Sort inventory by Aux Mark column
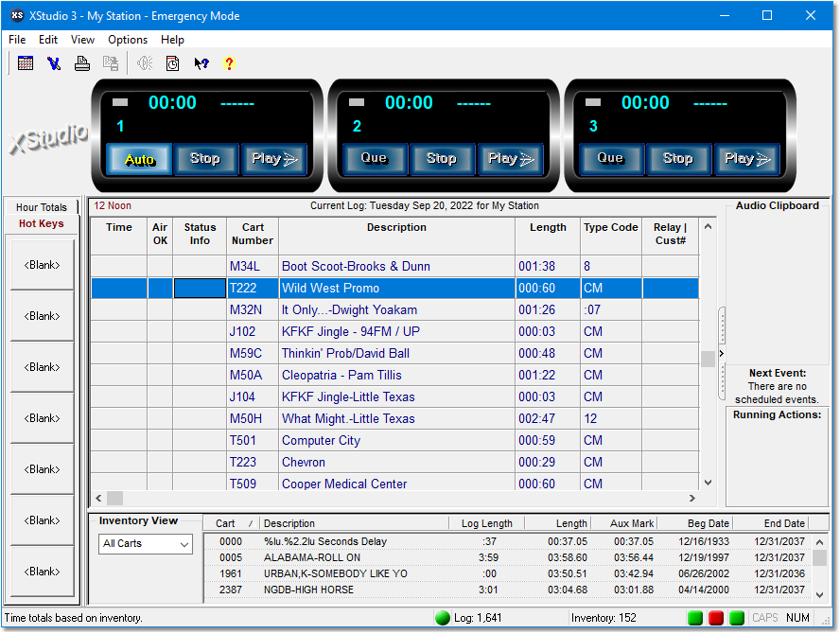Viewport: 840px width, 634px height. click(623, 523)
